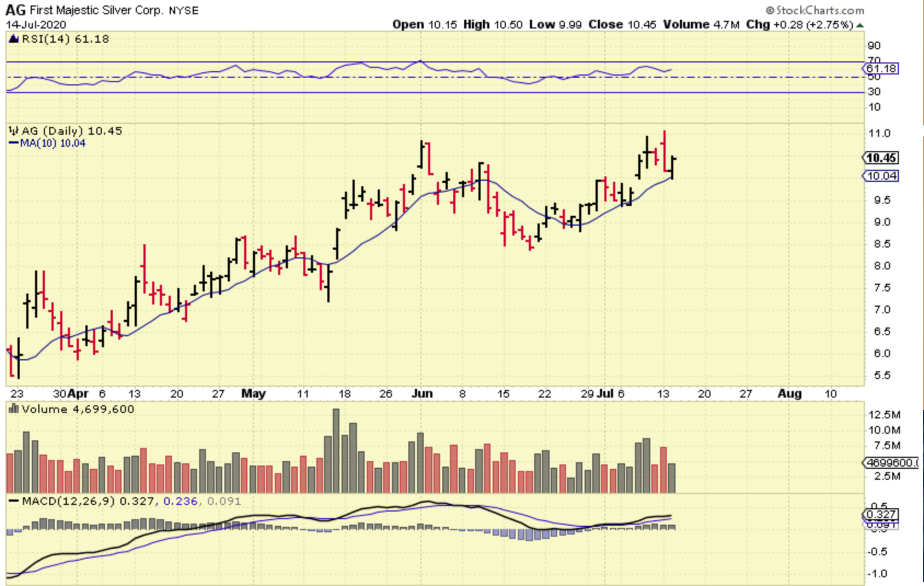
Task: Click the 10.04 moving average flag on axis
Action: point(881,176)
